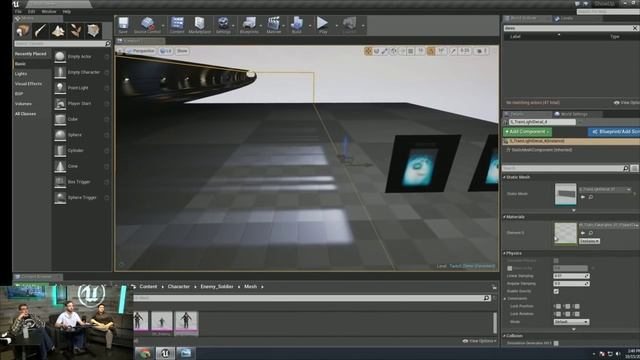Select the Geometry Editing mode icon
This screenshot has height=360, width=640.
tap(93, 31)
